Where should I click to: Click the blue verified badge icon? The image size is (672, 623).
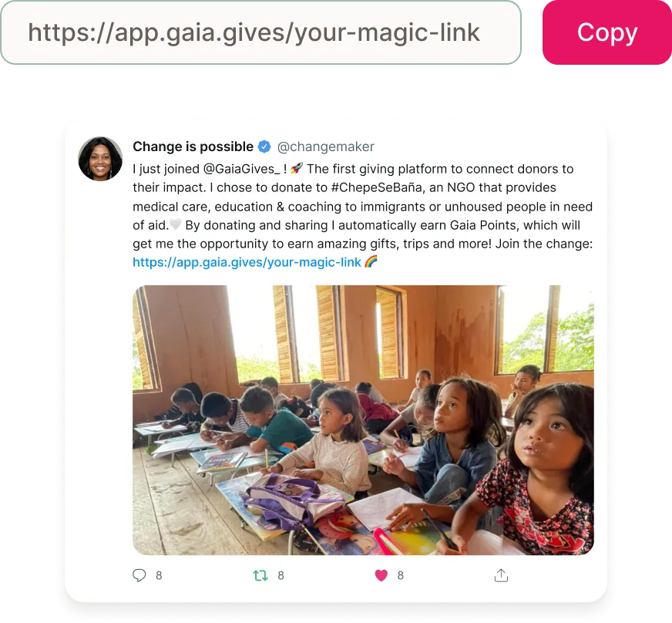tap(264, 146)
